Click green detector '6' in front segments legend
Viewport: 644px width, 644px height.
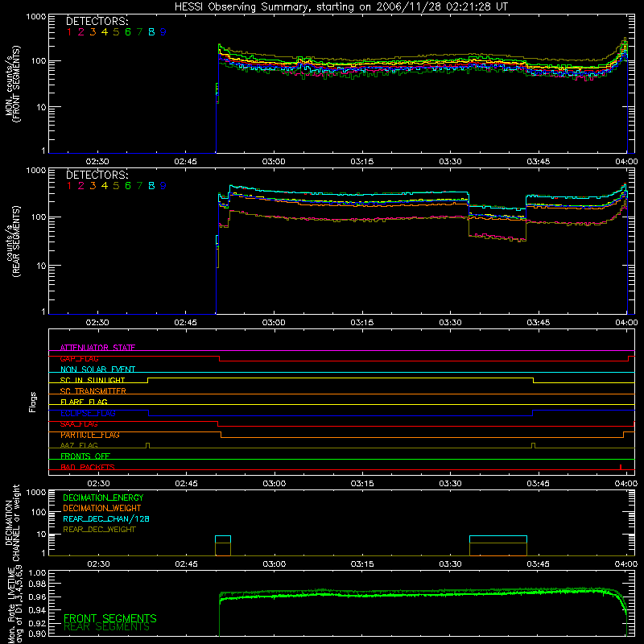pyautogui.click(x=128, y=32)
